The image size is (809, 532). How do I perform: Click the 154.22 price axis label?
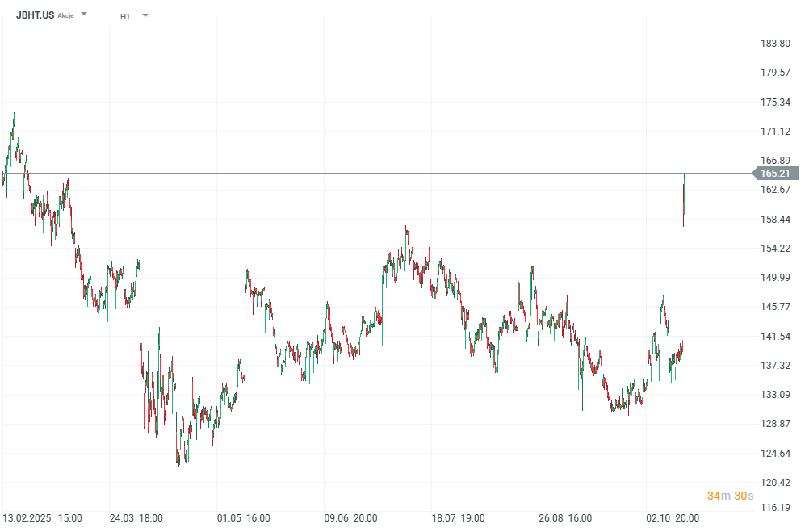pos(774,249)
